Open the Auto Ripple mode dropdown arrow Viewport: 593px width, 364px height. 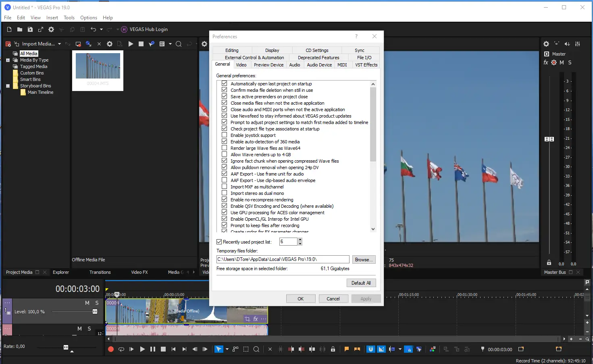(x=400, y=350)
